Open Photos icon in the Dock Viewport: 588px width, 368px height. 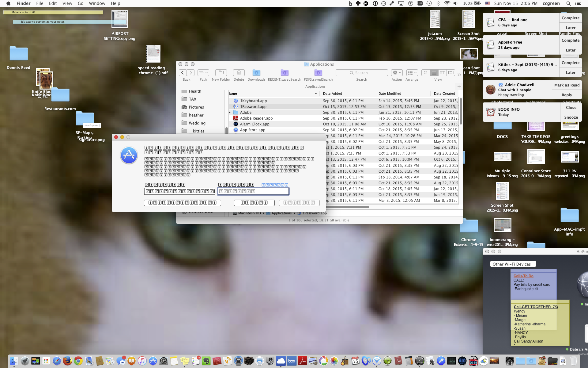pos(334,361)
